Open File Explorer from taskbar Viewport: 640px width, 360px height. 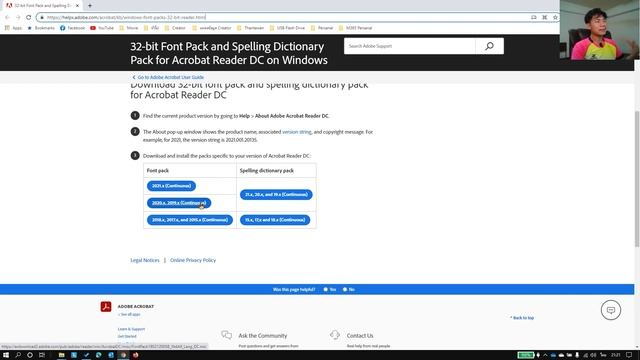61,355
